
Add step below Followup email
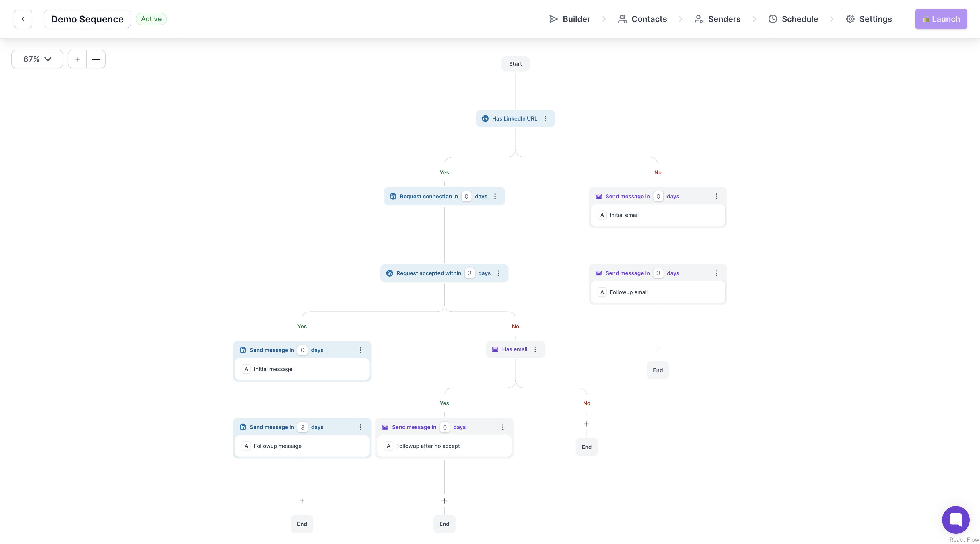(x=658, y=347)
